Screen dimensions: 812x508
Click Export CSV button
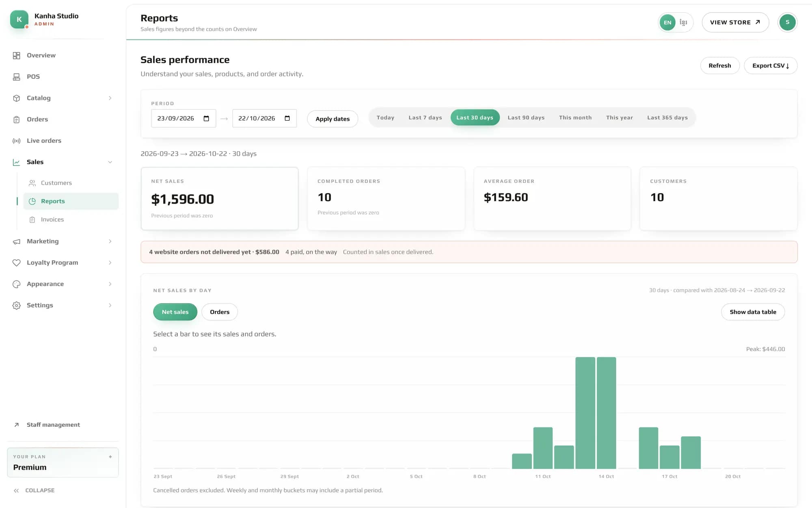770,65
